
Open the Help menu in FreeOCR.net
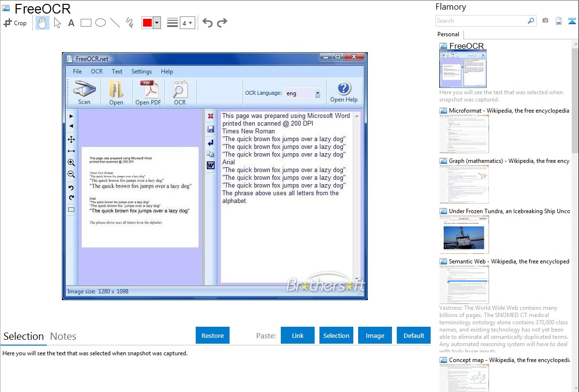coord(167,72)
